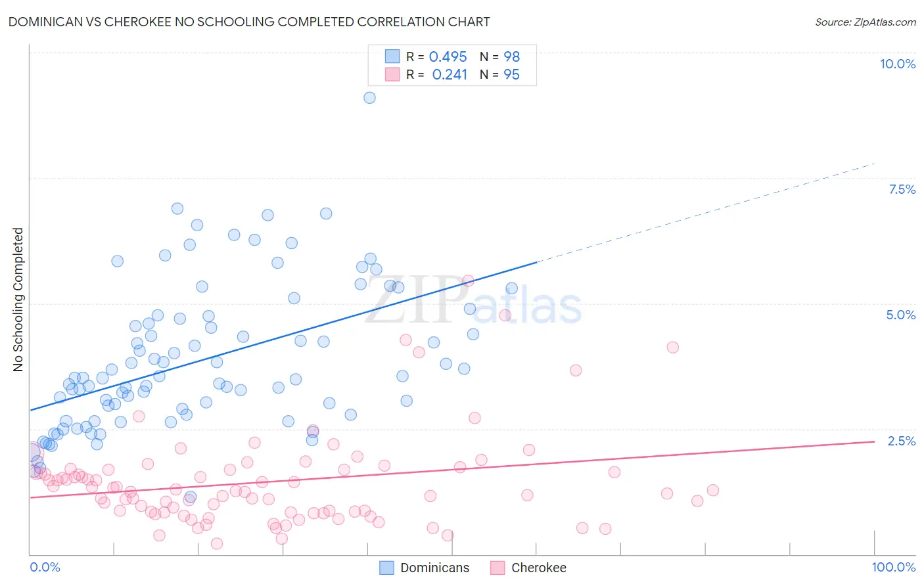Click the 10.0% y-axis label
The width and height of the screenshot is (924, 586).
point(898,64)
